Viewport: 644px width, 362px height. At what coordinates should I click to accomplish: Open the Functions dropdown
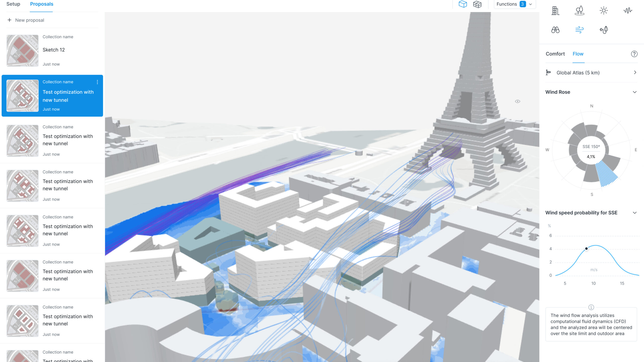(515, 4)
